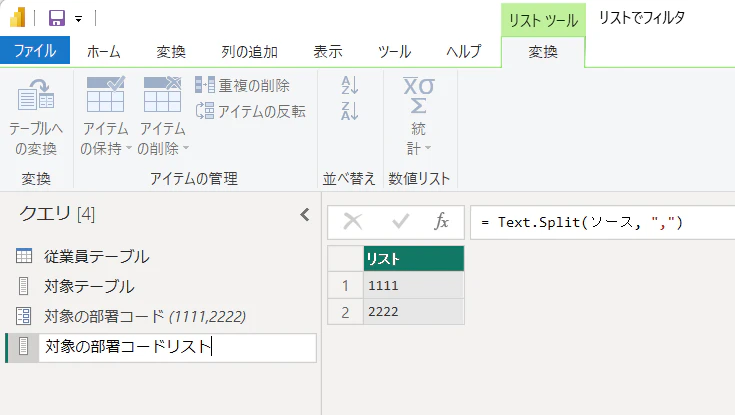Click the purple Save icon

57,18
